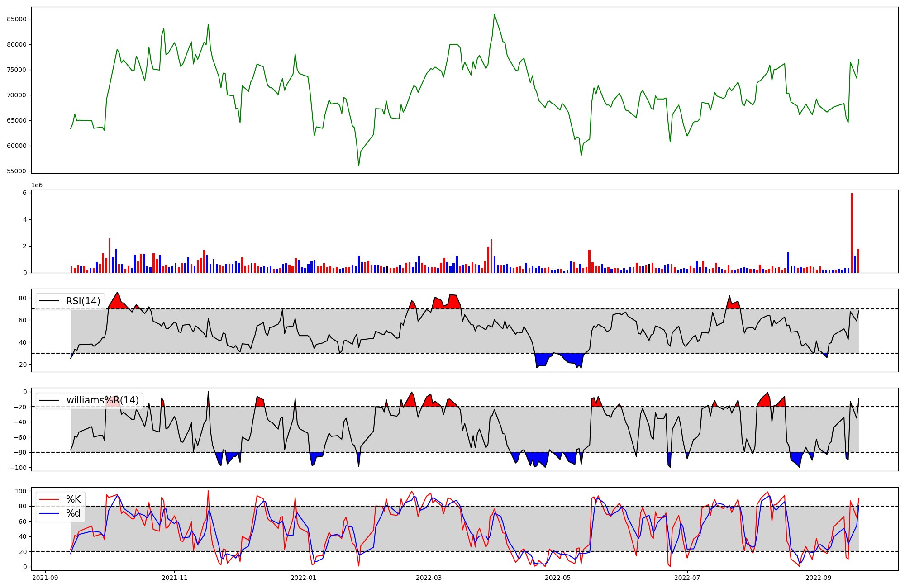Click the 2022-05 x-axis date label

pos(558,578)
